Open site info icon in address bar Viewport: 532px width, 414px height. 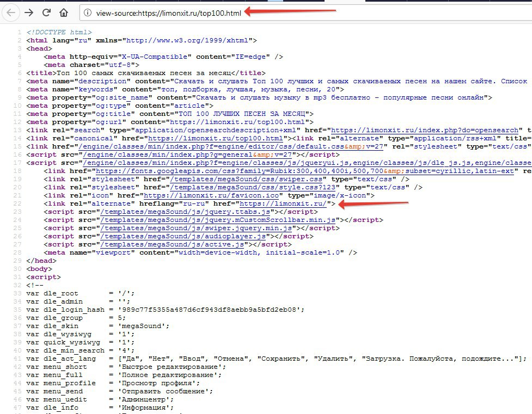(x=88, y=13)
